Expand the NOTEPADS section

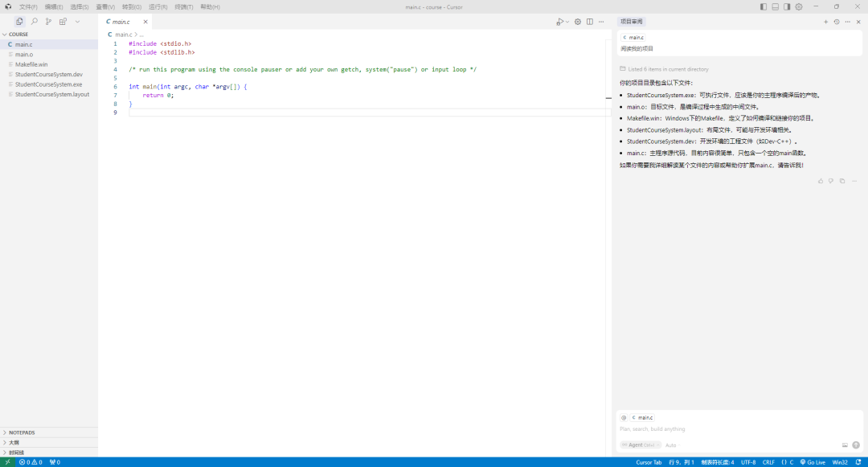tap(22, 432)
